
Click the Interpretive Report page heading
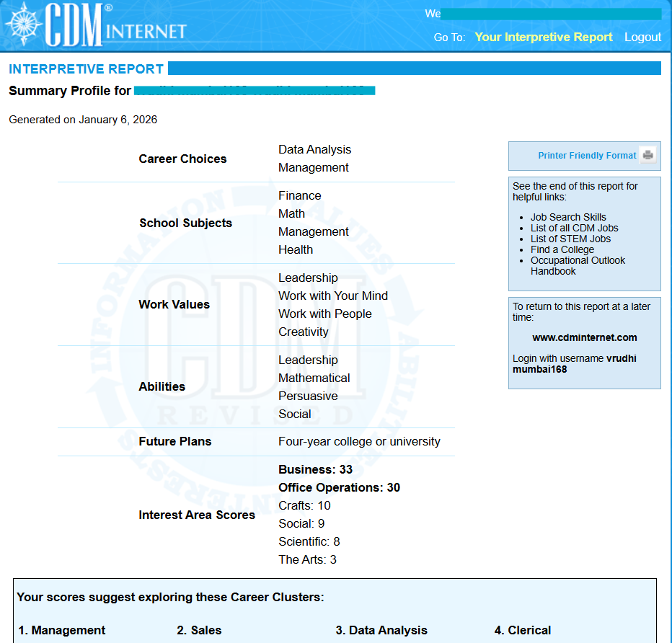tap(86, 69)
